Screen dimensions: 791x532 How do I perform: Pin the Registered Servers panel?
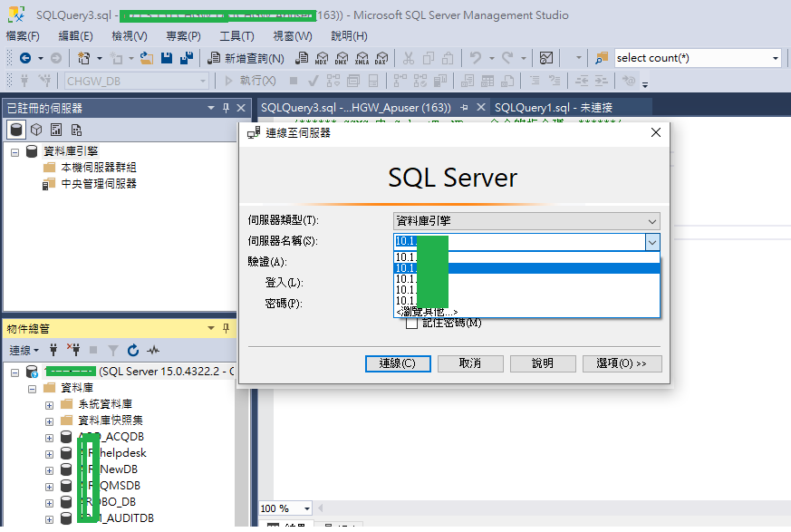[x=226, y=108]
